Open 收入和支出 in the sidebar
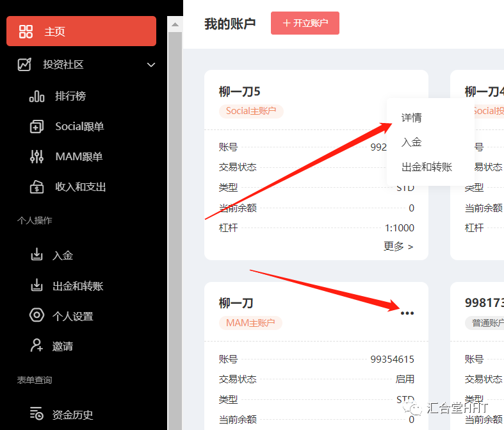Image resolution: width=504 pixels, height=430 pixels. click(x=80, y=187)
